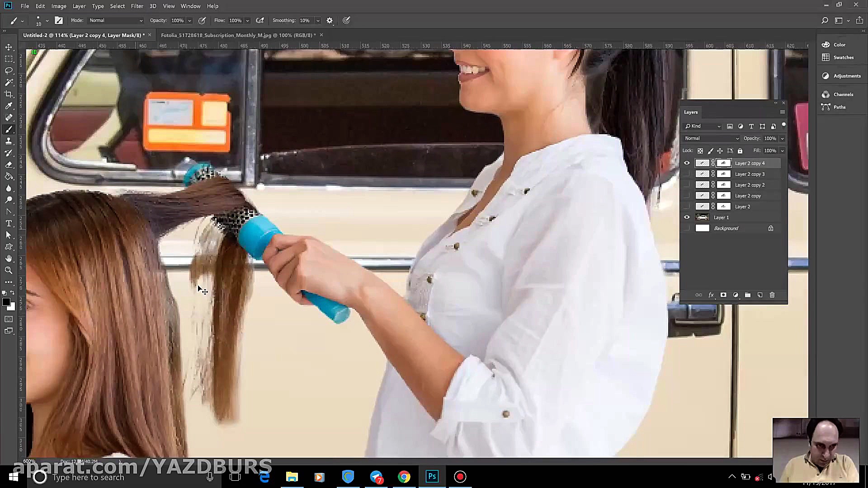
Task: Open the Channels panel
Action: tap(843, 94)
